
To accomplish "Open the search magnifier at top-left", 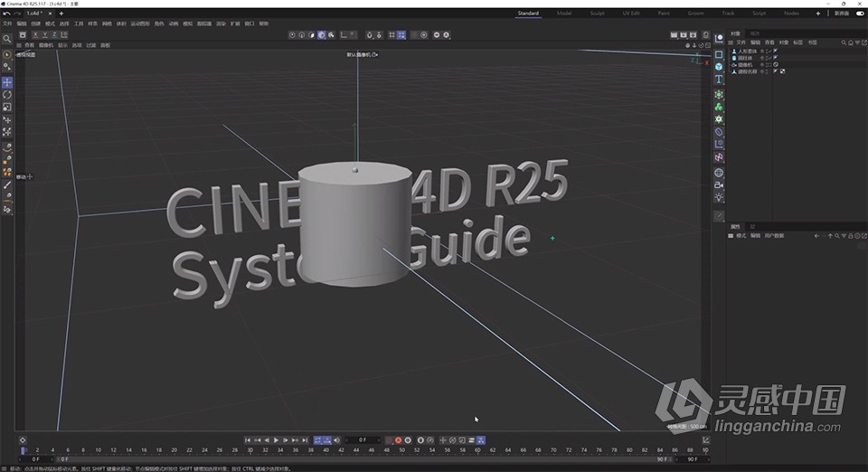I will [x=7, y=39].
